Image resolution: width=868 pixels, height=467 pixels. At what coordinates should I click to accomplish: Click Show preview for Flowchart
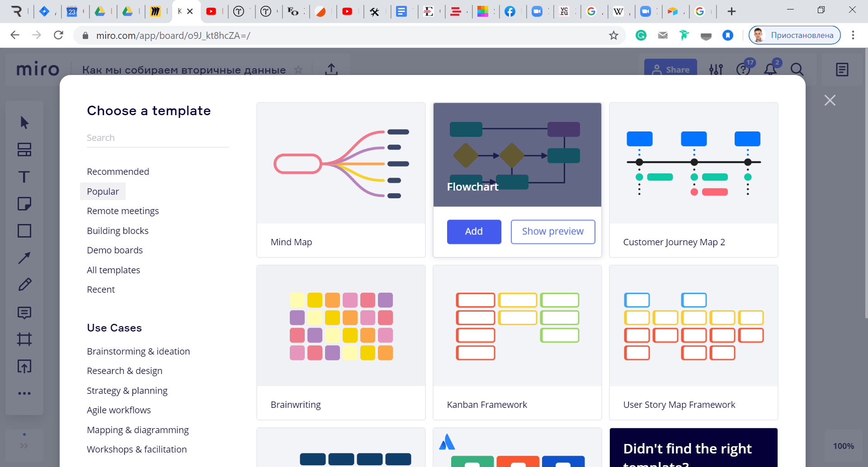click(552, 232)
